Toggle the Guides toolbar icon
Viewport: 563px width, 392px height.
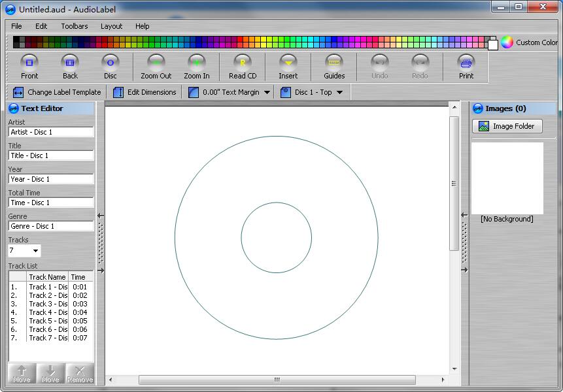(x=334, y=63)
